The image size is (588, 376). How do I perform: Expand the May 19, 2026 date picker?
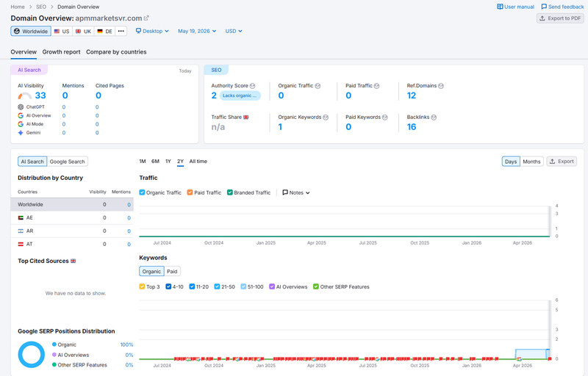click(x=197, y=31)
